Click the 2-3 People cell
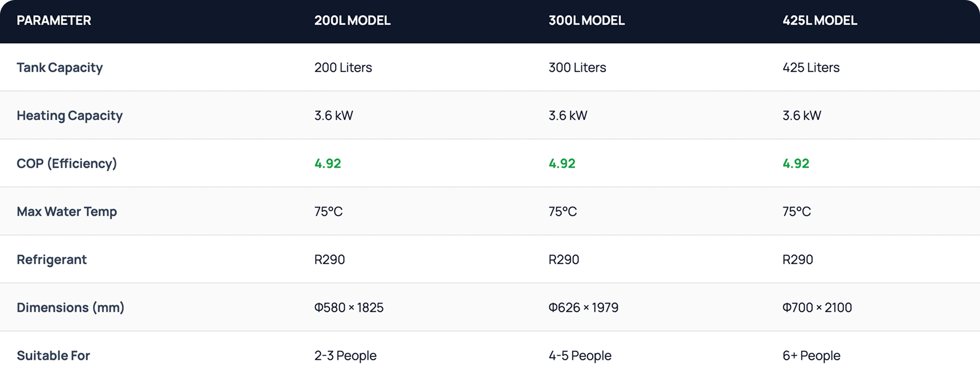980x374 pixels. click(345, 355)
